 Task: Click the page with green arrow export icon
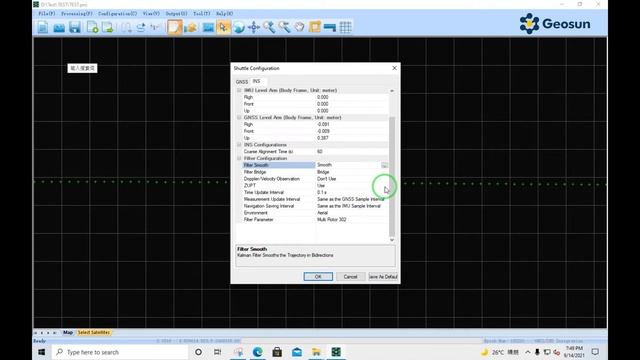(108, 27)
